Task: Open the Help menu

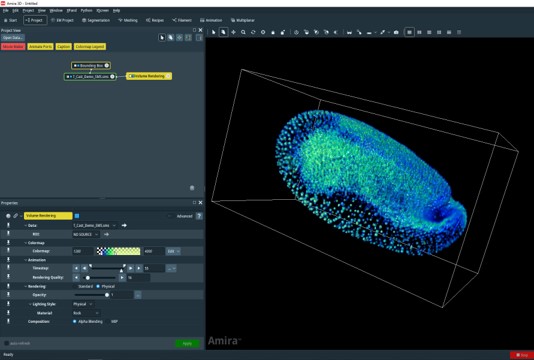Action: [x=116, y=11]
